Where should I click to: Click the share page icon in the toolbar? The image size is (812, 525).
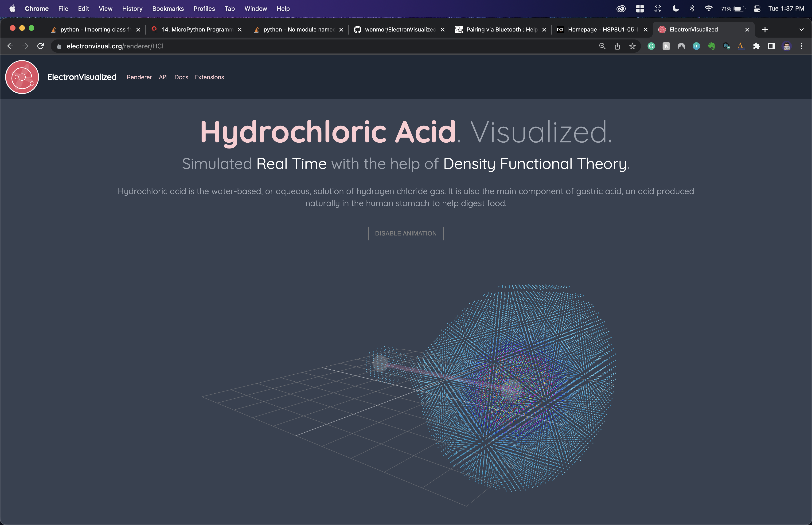617,46
